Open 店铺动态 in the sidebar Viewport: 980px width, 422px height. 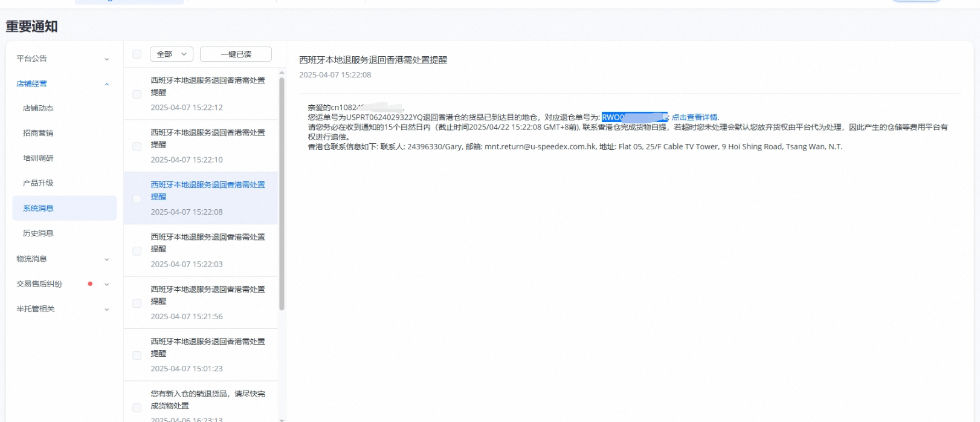[x=38, y=108]
